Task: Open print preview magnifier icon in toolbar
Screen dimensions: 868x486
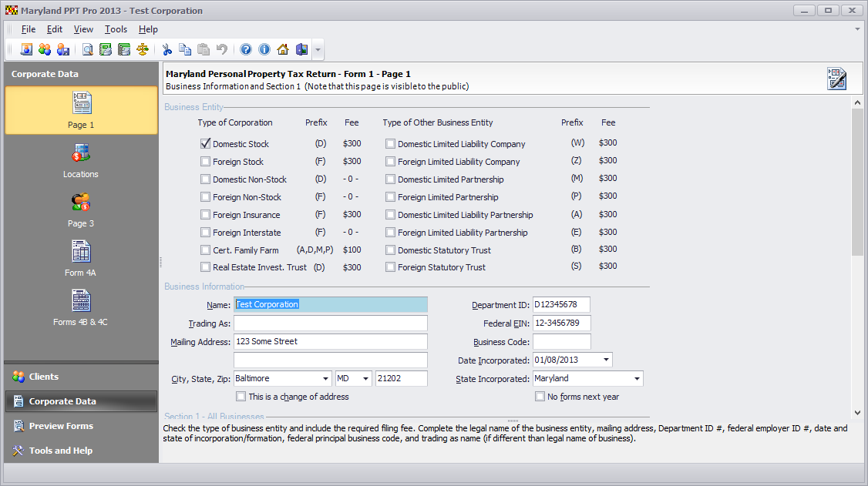Action: pyautogui.click(x=87, y=50)
